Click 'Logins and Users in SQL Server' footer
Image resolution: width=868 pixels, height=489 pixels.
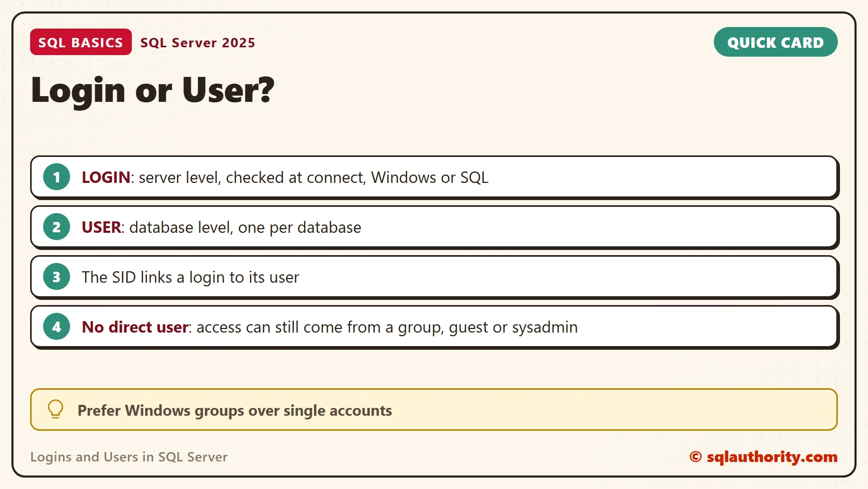click(x=129, y=457)
